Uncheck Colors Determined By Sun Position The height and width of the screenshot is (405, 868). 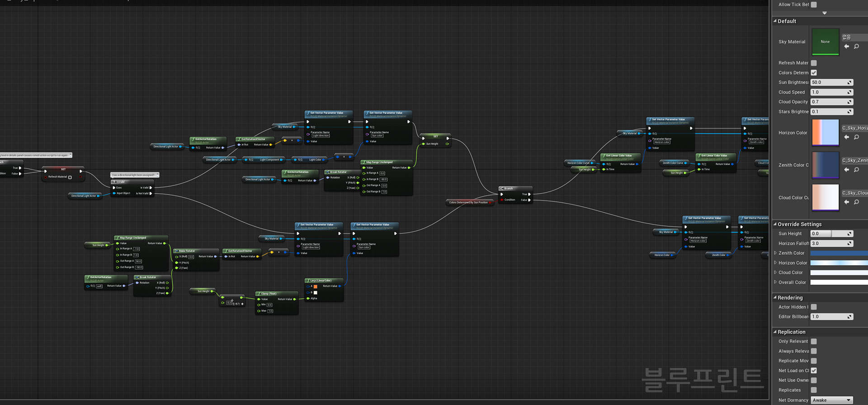point(814,73)
